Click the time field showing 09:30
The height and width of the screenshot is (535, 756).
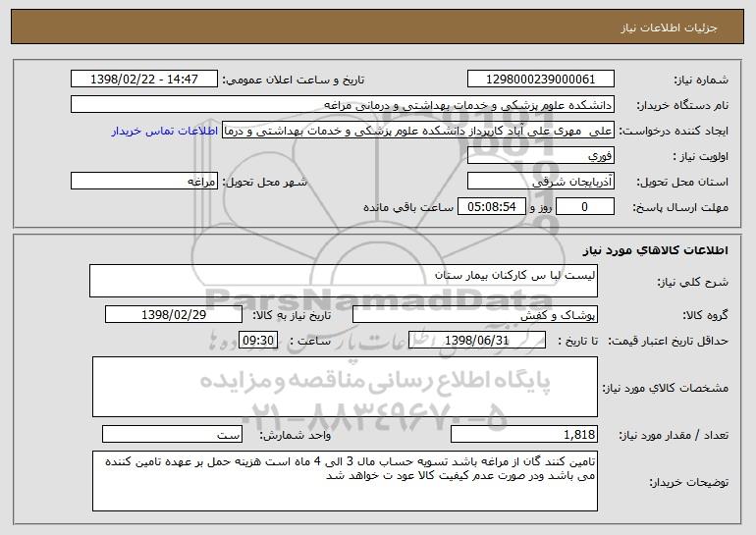[258, 341]
